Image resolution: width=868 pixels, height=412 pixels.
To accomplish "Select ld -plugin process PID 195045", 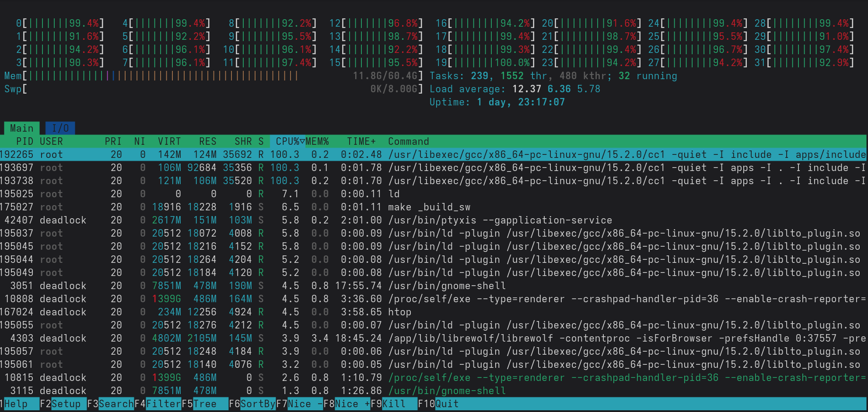I will (433, 246).
